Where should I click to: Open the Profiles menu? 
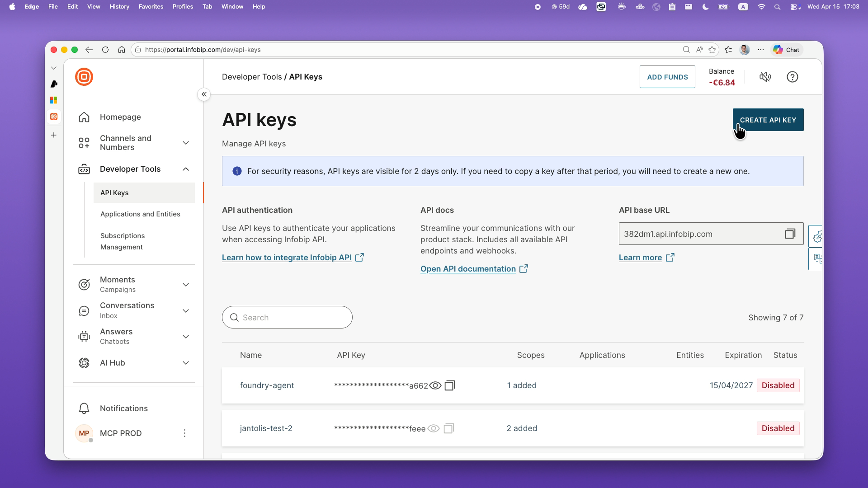[182, 7]
